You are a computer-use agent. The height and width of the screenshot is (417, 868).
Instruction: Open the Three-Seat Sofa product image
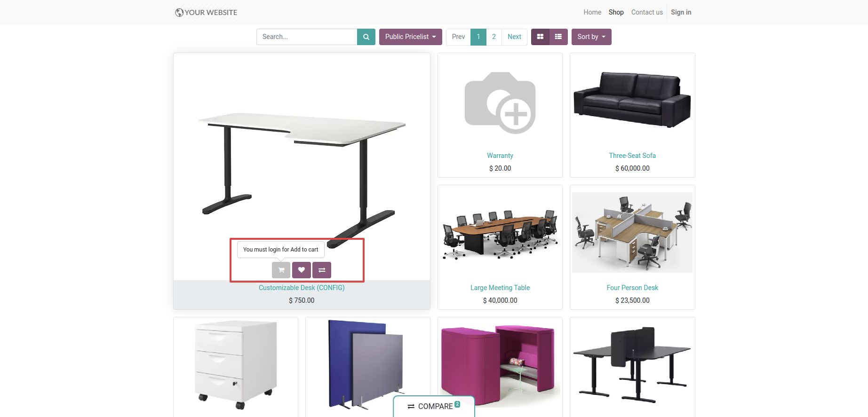coord(632,100)
